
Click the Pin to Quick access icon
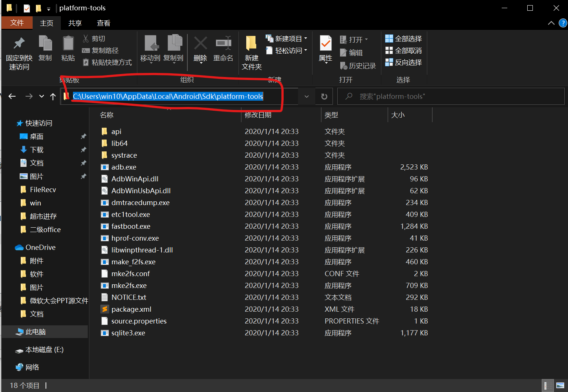[x=19, y=44]
